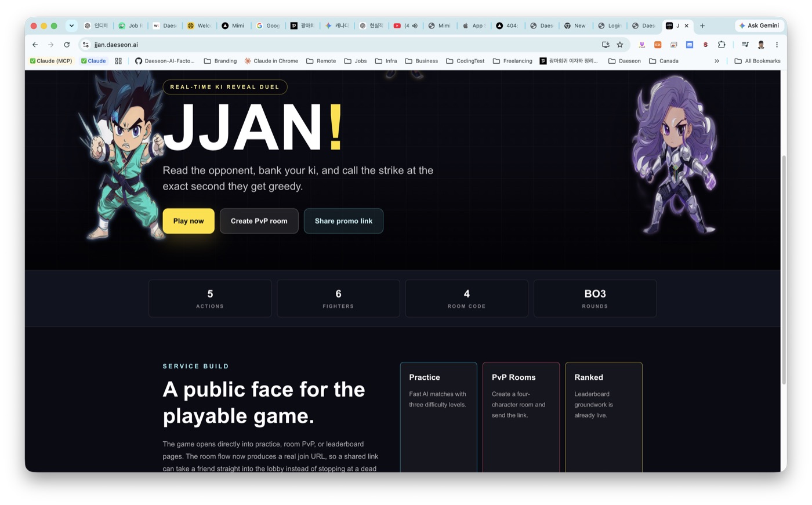
Task: Open the Branding bookmark folder
Action: pos(220,61)
